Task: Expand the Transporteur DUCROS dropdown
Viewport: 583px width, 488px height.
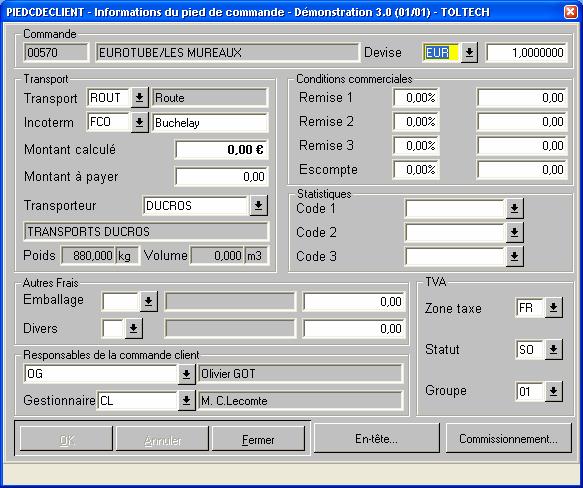Action: click(x=258, y=205)
